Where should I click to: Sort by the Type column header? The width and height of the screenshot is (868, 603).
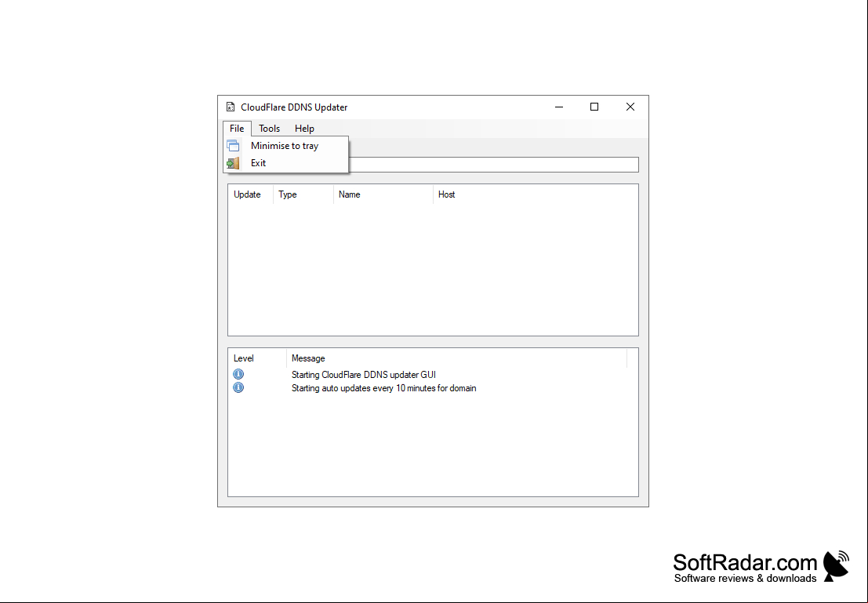(x=303, y=194)
